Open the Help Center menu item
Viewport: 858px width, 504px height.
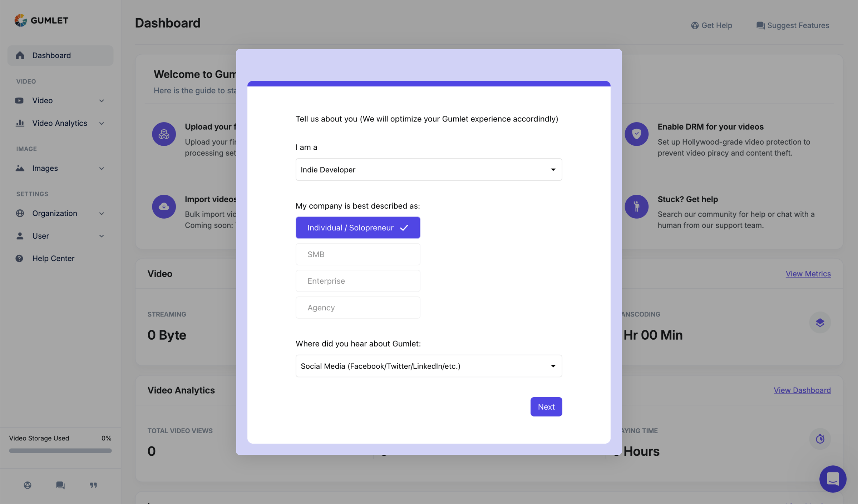pyautogui.click(x=60, y=258)
